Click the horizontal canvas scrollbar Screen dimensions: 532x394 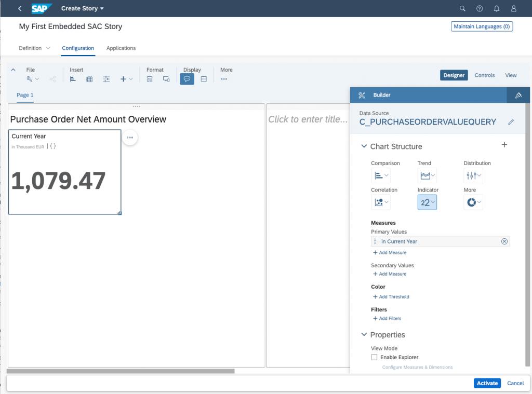(x=121, y=371)
